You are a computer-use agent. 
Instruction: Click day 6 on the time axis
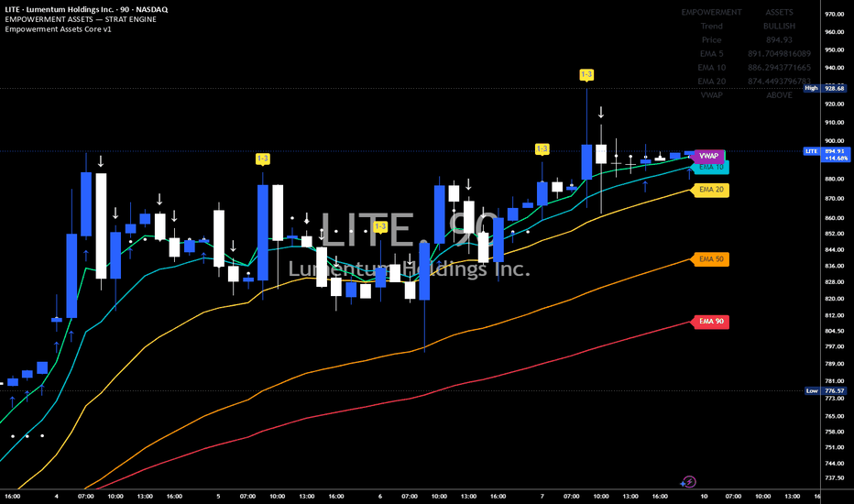[x=380, y=497]
